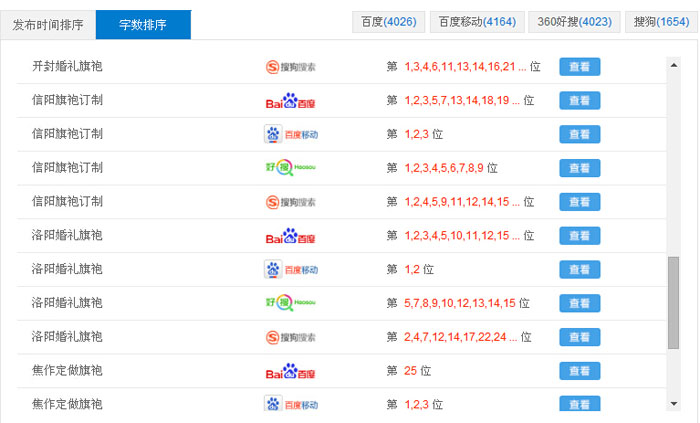Select 信阳旗袍订制 keyword in Baidu row
The image size is (700, 423).
(67, 100)
